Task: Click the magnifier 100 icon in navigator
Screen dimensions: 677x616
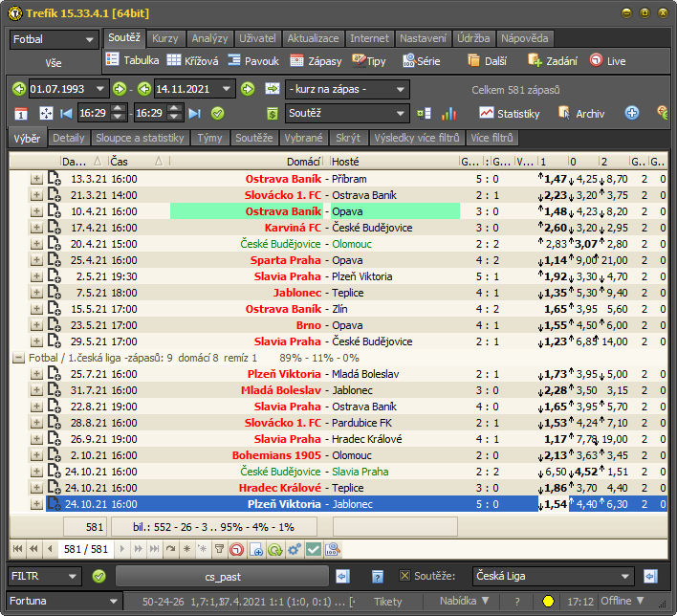Action: click(333, 549)
